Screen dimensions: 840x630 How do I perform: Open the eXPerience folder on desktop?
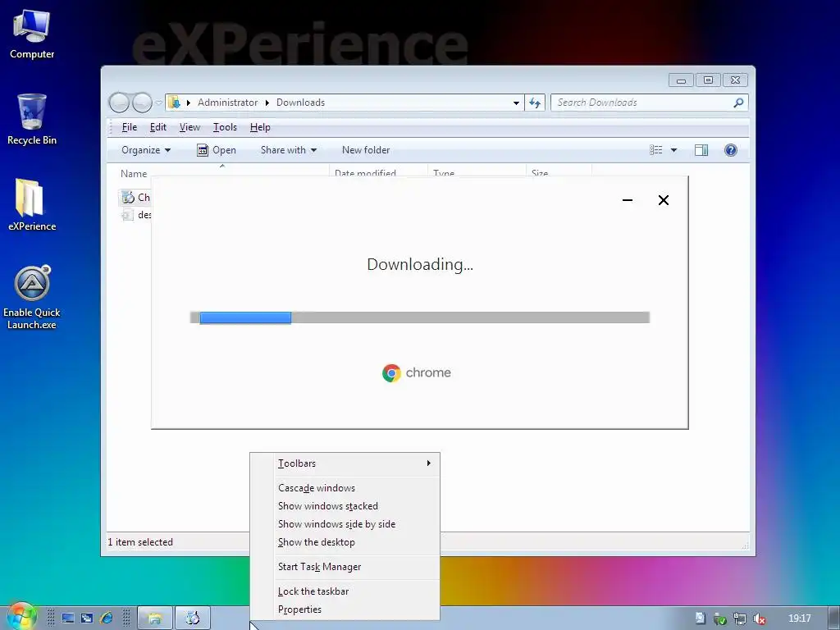(x=32, y=204)
